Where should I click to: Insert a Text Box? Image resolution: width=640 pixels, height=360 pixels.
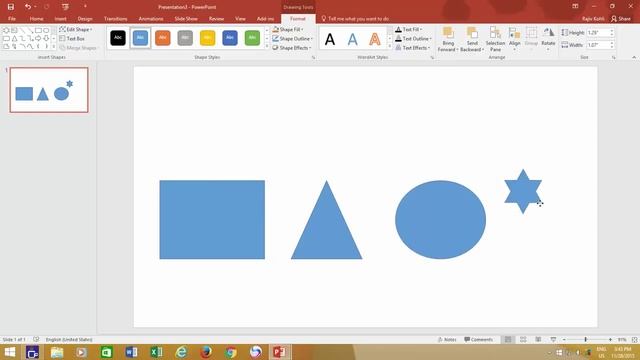click(72, 38)
